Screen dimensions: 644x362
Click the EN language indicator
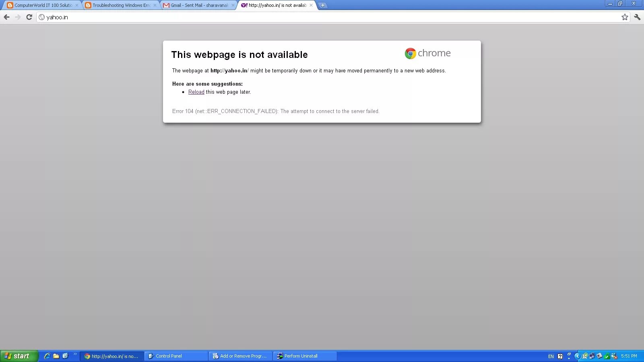point(551,356)
